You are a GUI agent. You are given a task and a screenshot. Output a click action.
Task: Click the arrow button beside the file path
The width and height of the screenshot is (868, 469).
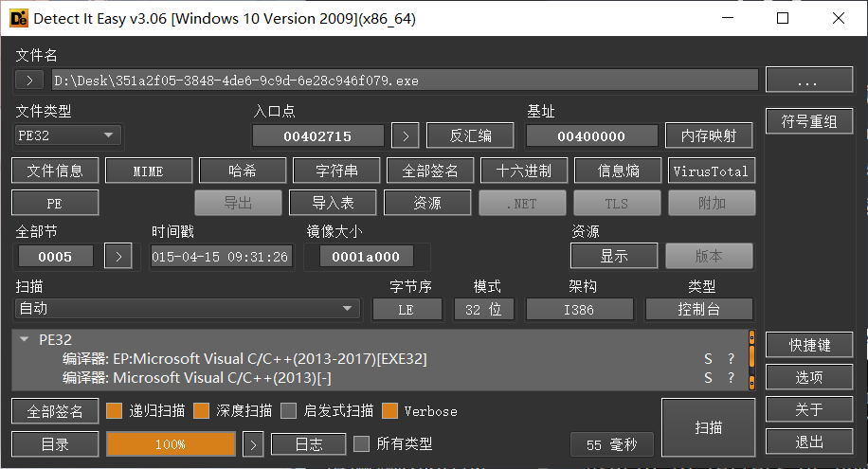pyautogui.click(x=29, y=81)
